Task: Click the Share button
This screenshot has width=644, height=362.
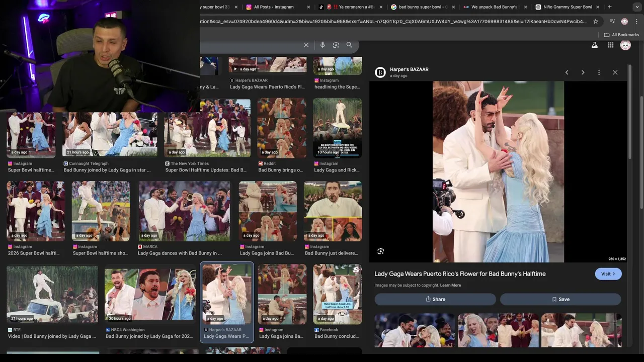Action: pos(435,299)
